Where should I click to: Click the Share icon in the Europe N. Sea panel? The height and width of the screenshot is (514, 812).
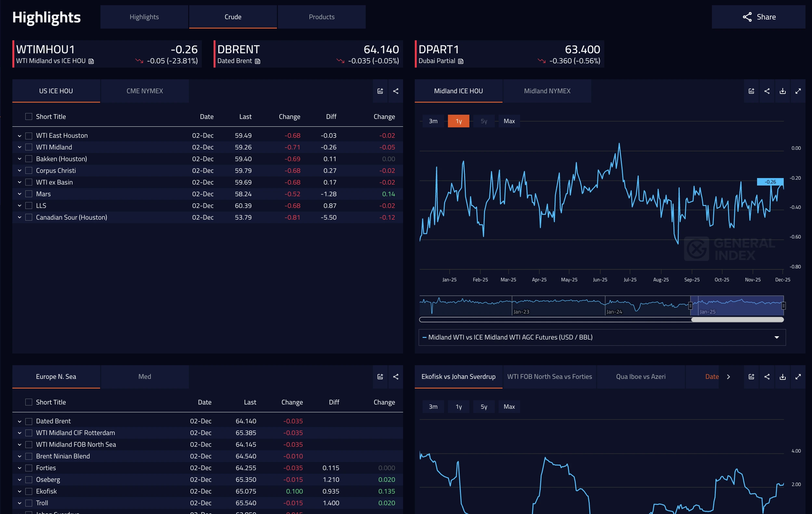396,377
